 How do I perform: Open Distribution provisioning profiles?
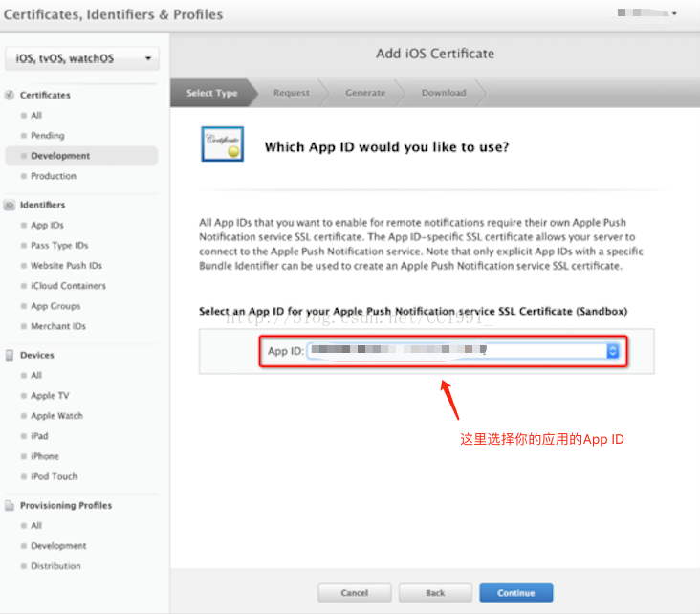click(x=55, y=566)
